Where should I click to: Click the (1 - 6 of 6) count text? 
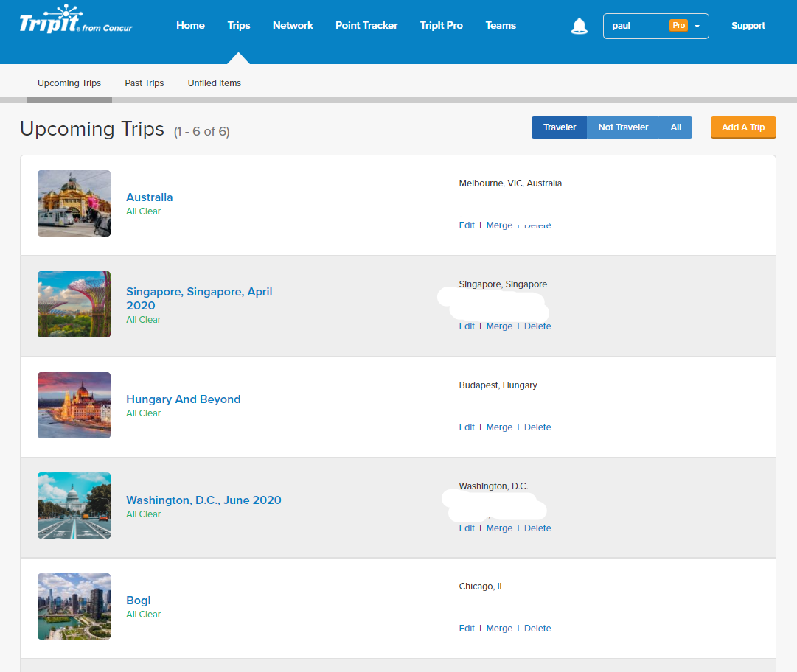click(202, 132)
